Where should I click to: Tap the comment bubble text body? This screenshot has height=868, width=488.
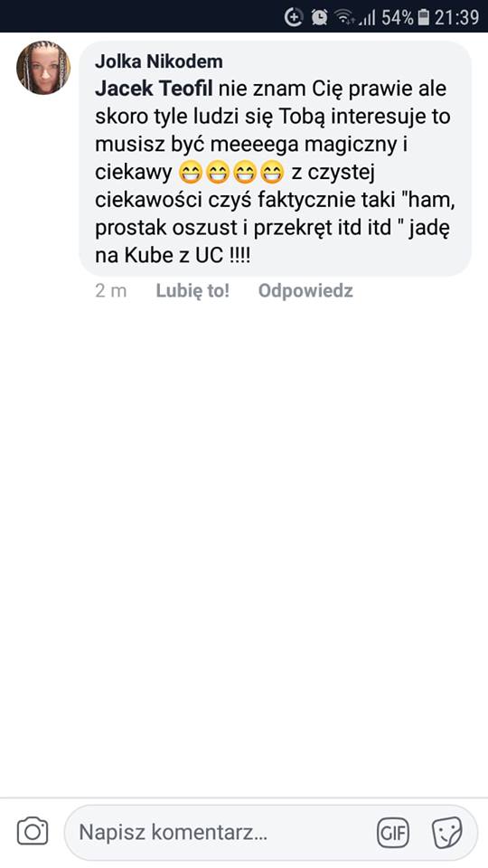275,158
